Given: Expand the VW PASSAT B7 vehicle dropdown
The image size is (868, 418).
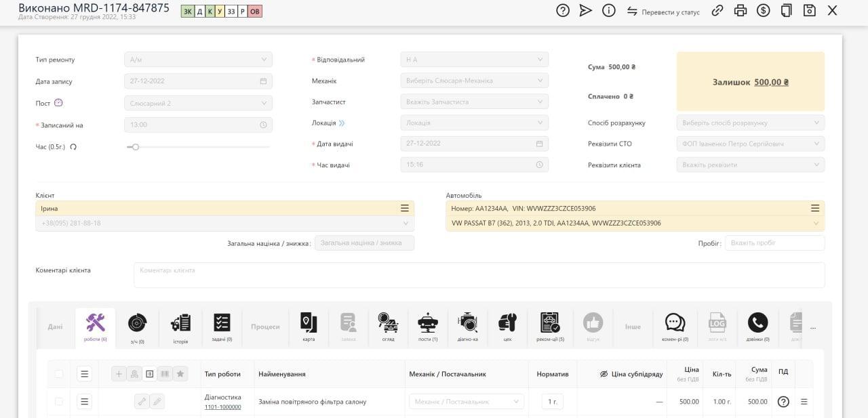Looking at the screenshot, I should pos(815,223).
